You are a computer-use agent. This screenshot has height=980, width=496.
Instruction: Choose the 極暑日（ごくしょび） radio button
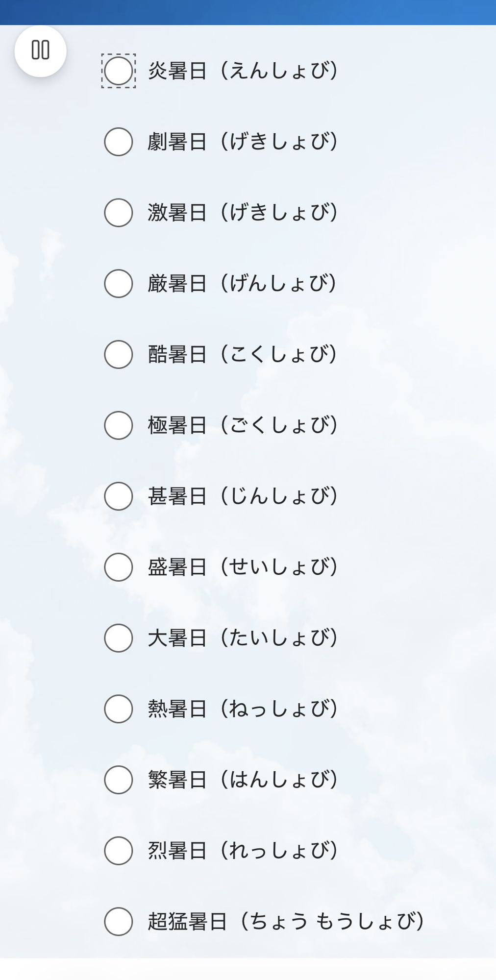[119, 425]
